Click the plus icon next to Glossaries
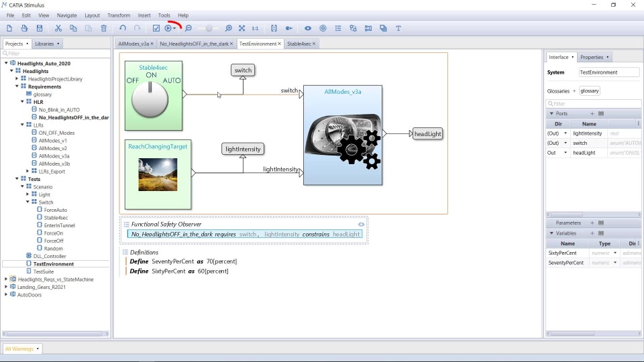The width and height of the screenshot is (644, 362). (x=574, y=91)
